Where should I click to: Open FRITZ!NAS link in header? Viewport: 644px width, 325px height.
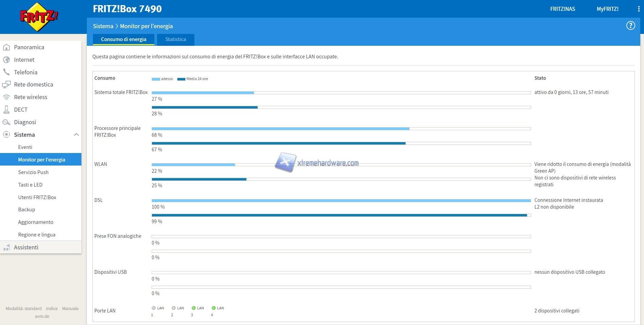coord(563,9)
